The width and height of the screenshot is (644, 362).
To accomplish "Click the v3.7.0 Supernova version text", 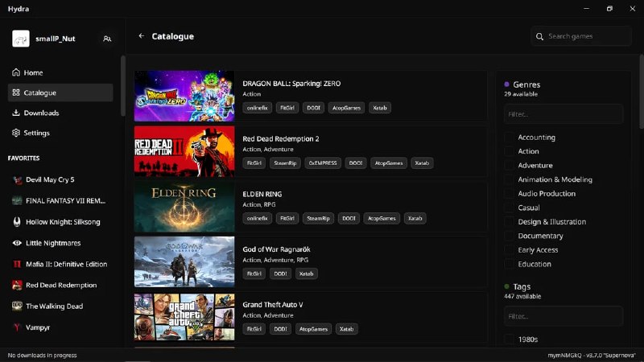I will click(x=592, y=356).
